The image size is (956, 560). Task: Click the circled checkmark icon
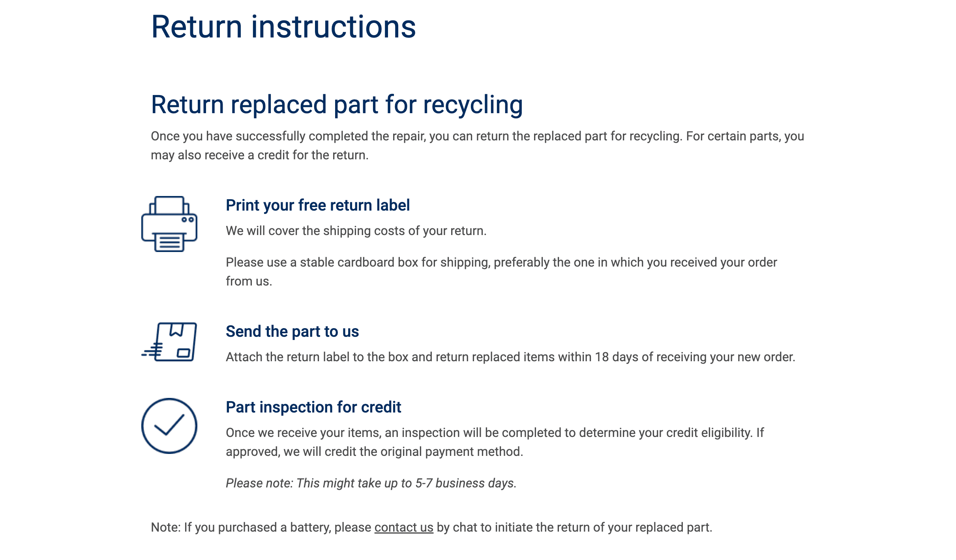click(x=169, y=426)
